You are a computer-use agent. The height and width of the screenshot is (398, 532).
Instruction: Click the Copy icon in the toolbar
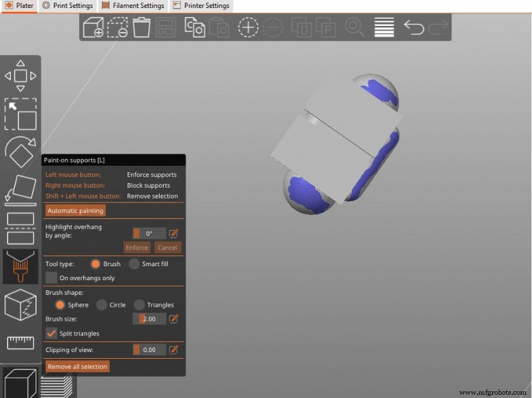[195, 27]
